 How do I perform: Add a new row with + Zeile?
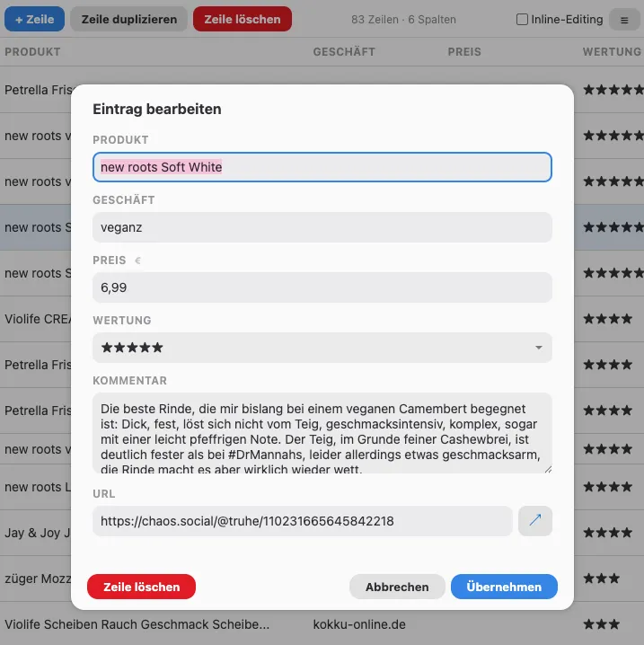[33, 19]
